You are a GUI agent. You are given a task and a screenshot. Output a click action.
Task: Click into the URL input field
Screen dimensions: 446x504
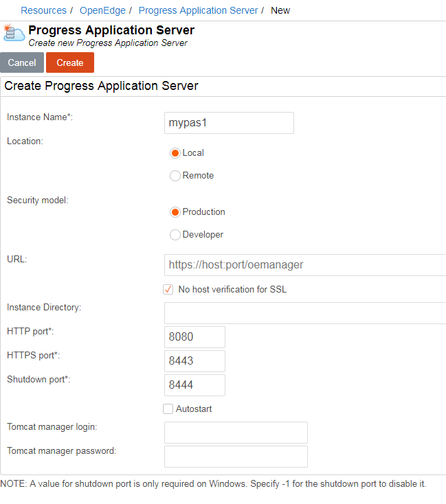305,264
